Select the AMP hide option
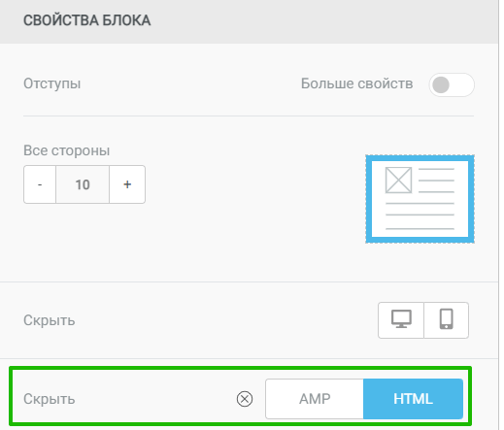The height and width of the screenshot is (430, 504). point(315,399)
